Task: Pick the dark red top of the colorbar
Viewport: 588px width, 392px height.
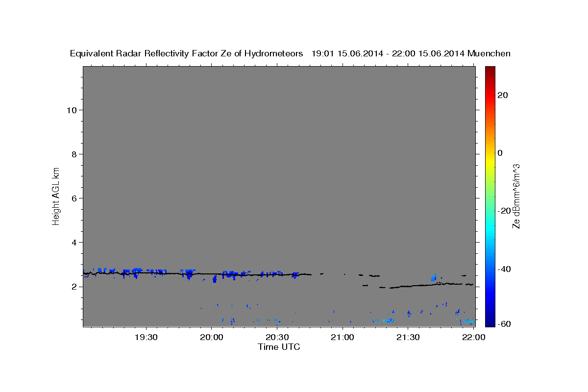Action: [x=490, y=71]
